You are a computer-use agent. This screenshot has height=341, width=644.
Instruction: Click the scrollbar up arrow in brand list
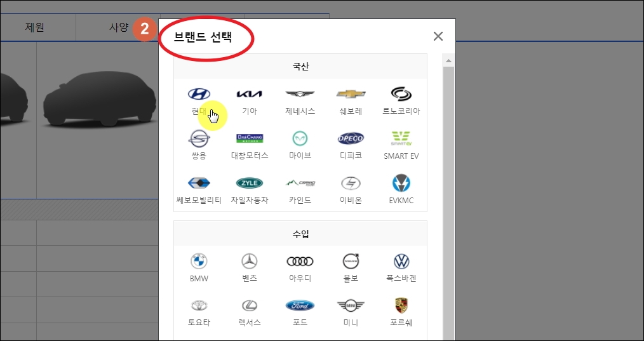[x=448, y=61]
